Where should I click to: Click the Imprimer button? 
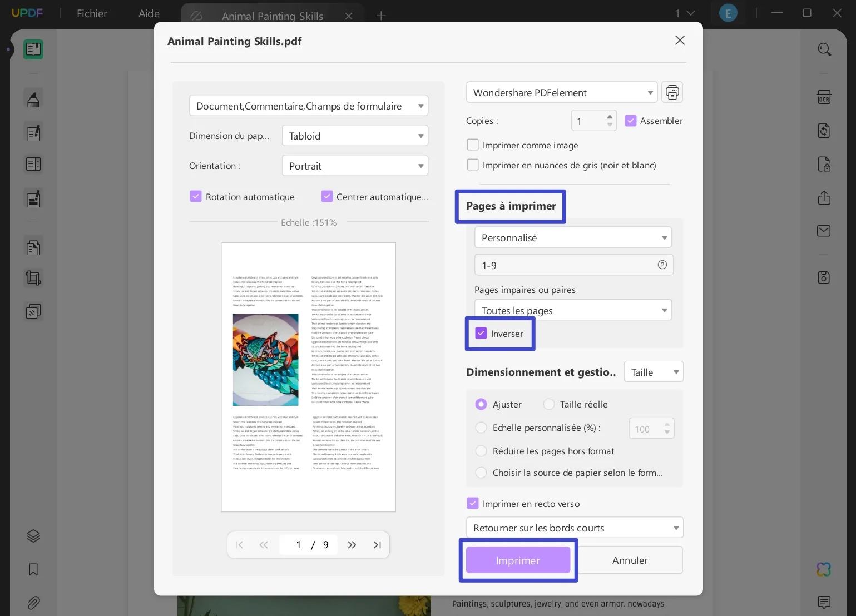click(x=517, y=560)
